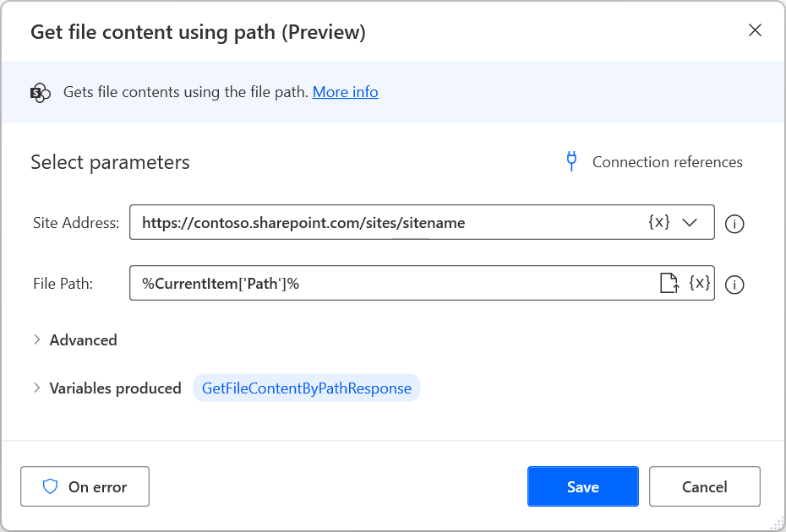Save the Get file content action

tap(582, 486)
